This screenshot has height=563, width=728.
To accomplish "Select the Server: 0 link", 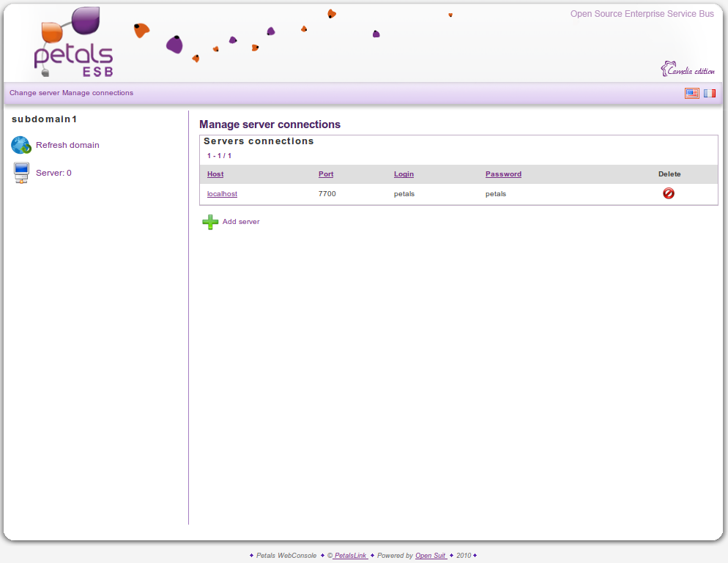I will click(53, 173).
